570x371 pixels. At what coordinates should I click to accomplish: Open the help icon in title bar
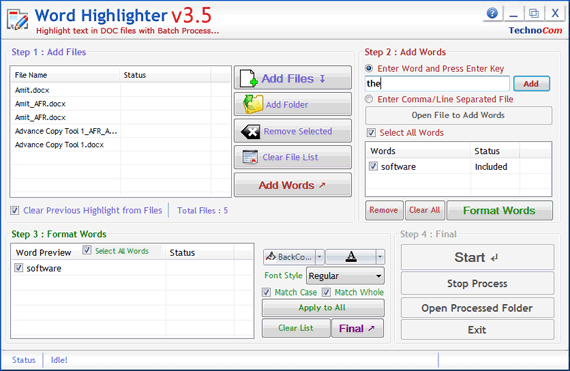point(492,13)
